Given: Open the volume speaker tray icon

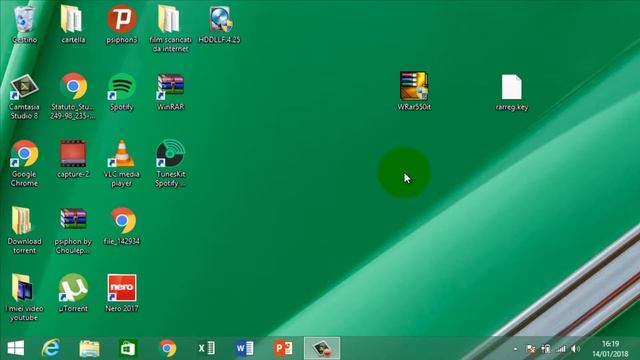Looking at the screenshot, I should (x=576, y=349).
